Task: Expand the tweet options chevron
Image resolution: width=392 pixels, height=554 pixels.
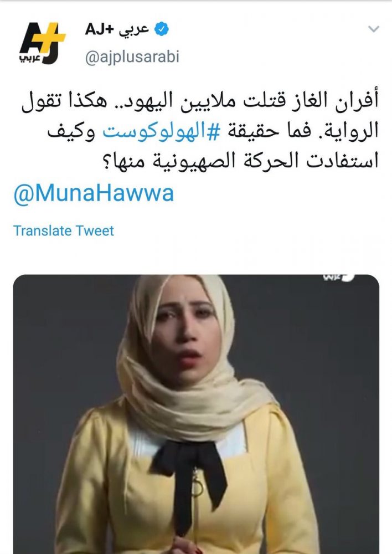Action: (x=373, y=29)
